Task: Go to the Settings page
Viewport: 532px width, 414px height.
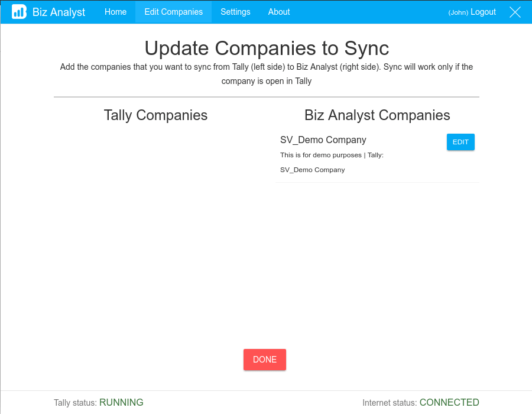Action: tap(235, 12)
